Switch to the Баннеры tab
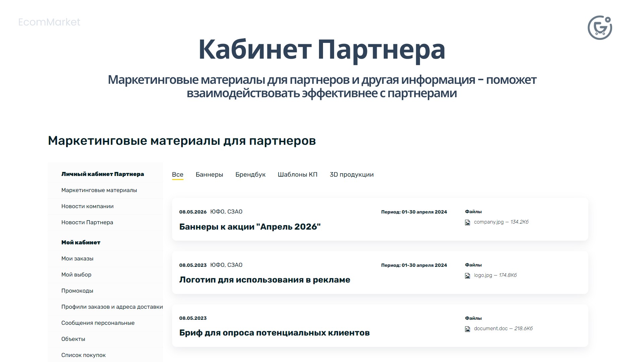Viewport: 644px width, 362px height. [x=209, y=174]
